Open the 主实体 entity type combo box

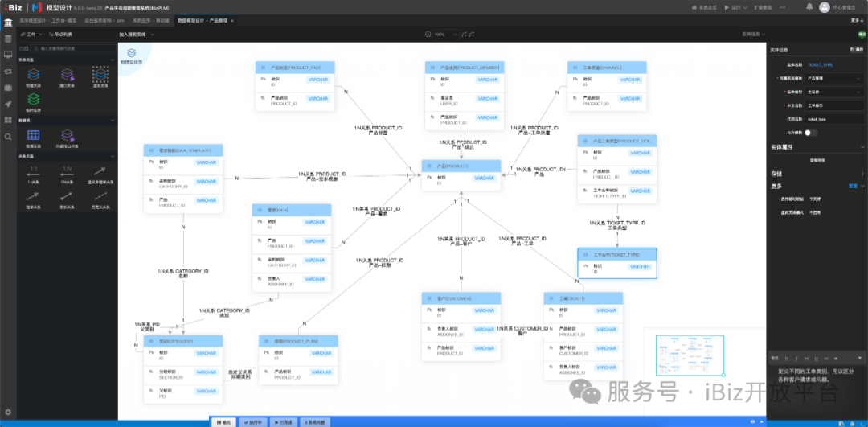click(x=834, y=92)
